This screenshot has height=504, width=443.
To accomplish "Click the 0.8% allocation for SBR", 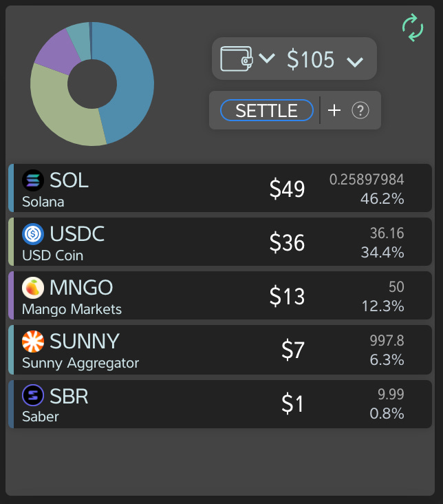I will (387, 413).
